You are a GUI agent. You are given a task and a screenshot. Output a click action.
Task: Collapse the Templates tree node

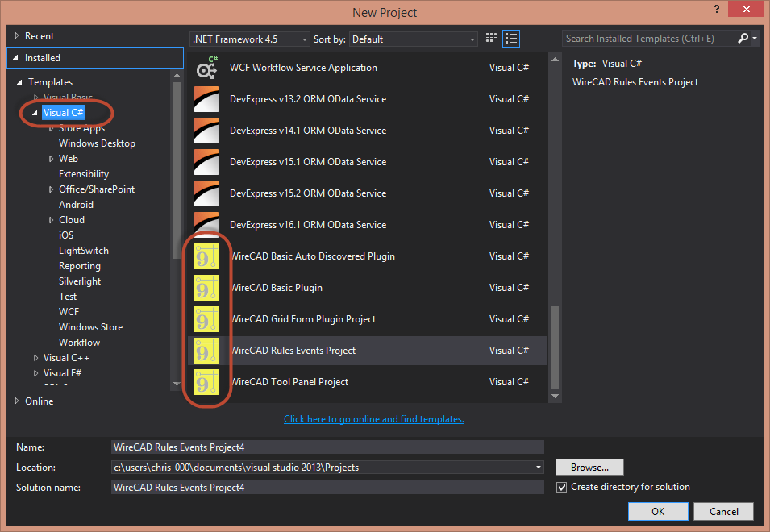point(19,82)
